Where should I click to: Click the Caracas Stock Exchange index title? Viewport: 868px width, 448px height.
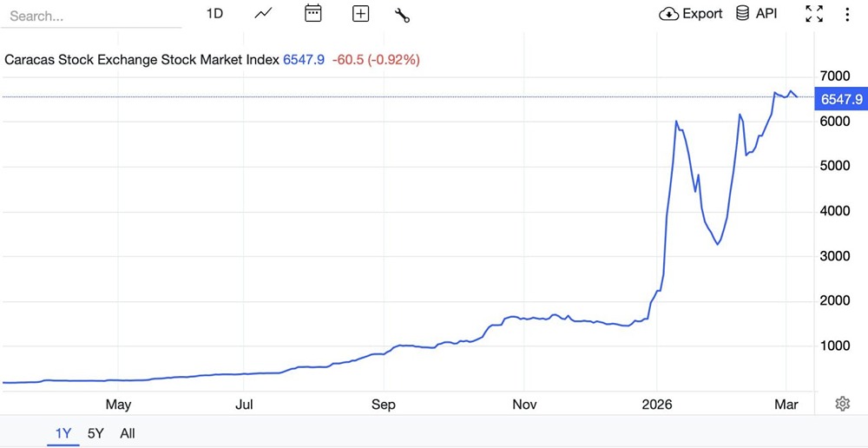tap(142, 60)
